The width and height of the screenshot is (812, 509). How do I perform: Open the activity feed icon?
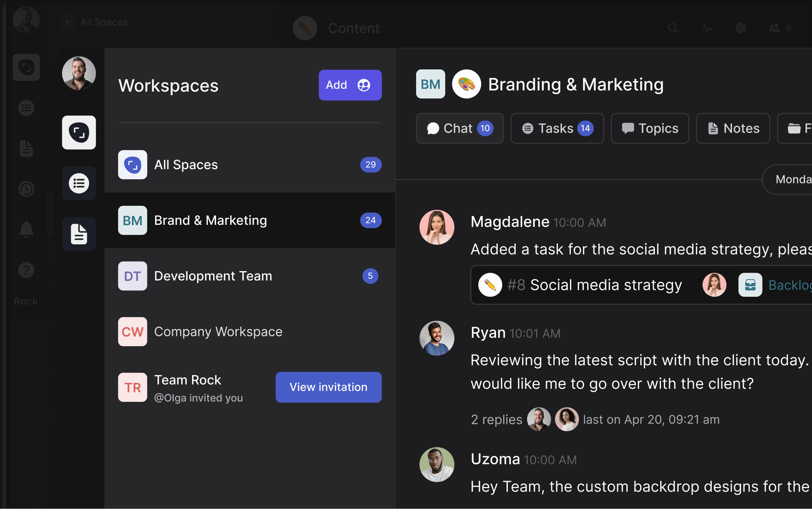pos(707,28)
